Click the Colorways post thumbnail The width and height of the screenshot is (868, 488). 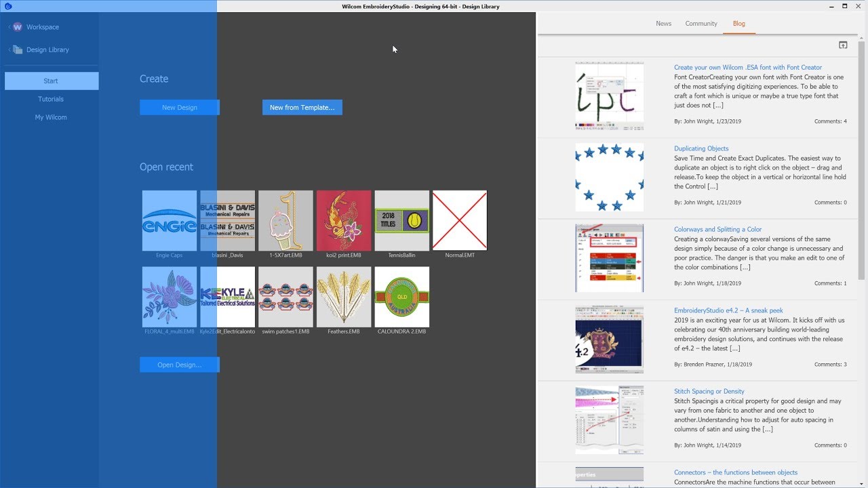610,258
